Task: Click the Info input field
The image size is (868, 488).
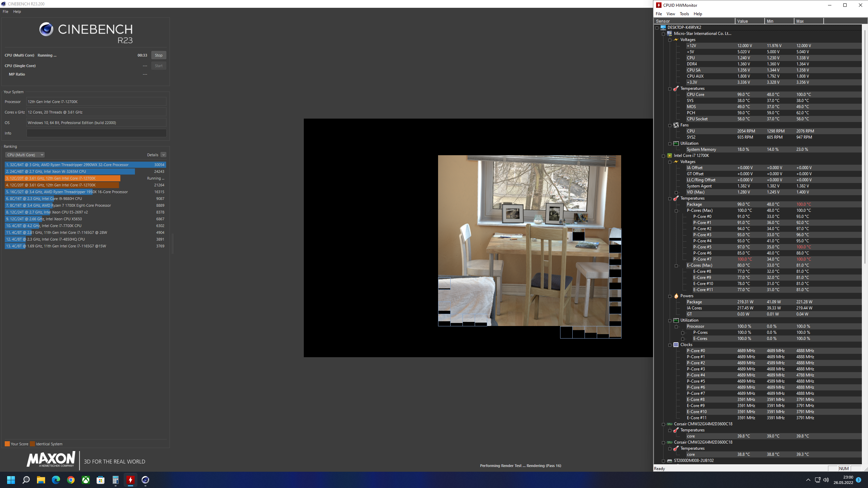Action: tap(96, 133)
